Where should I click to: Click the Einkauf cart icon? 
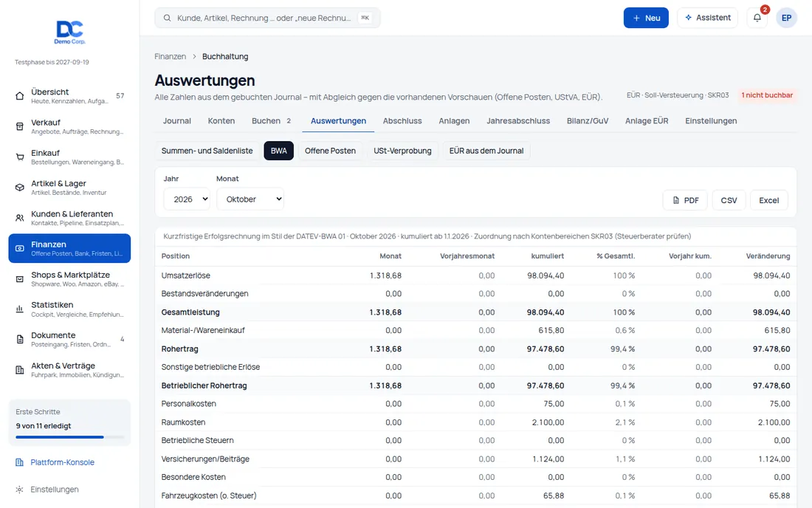pyautogui.click(x=20, y=157)
